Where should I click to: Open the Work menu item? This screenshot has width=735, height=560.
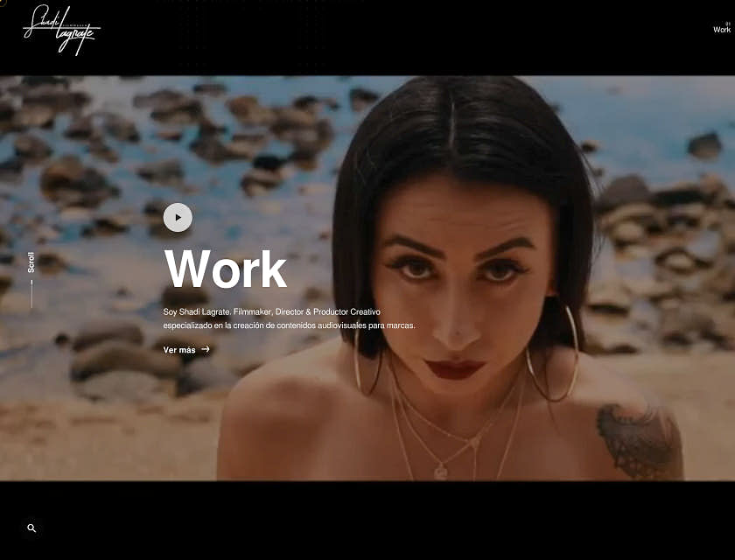tap(721, 31)
